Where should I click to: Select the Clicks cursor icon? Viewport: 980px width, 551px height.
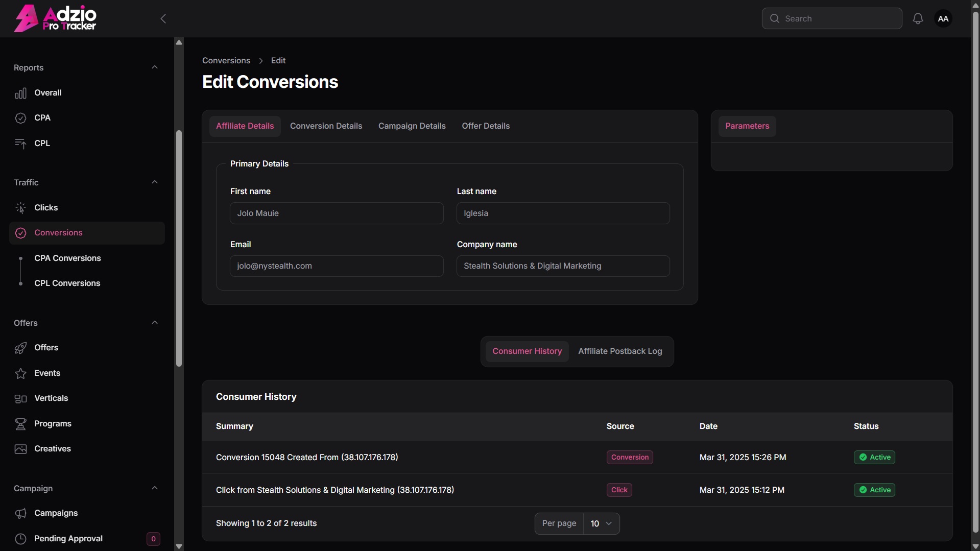[20, 208]
